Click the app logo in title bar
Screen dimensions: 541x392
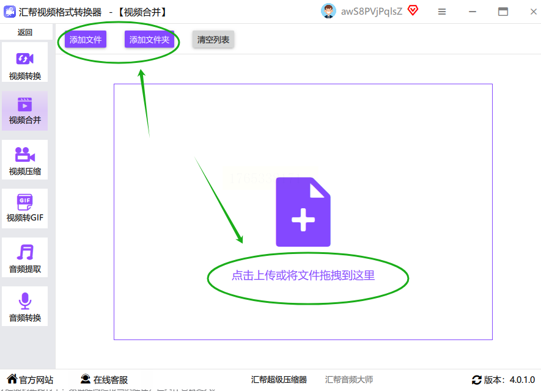[x=10, y=12]
